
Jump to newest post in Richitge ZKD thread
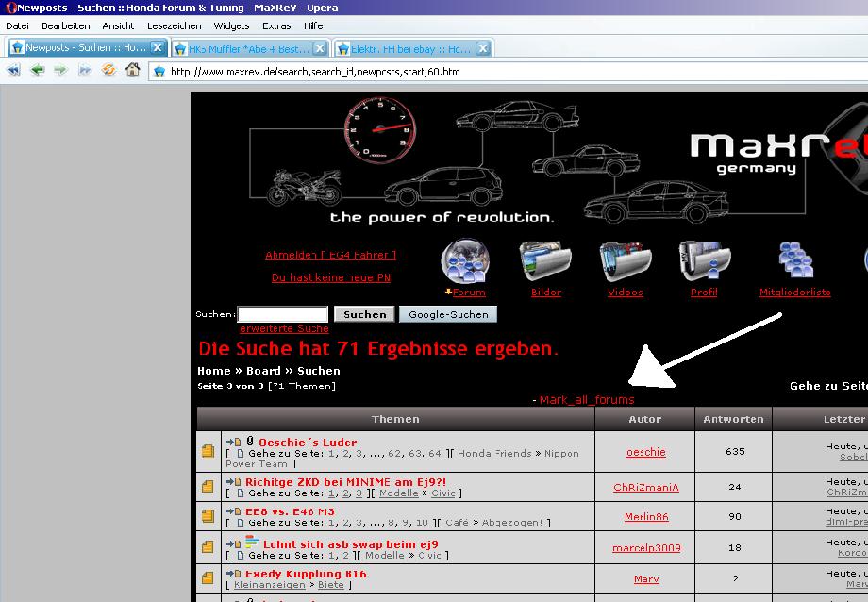pos(234,482)
